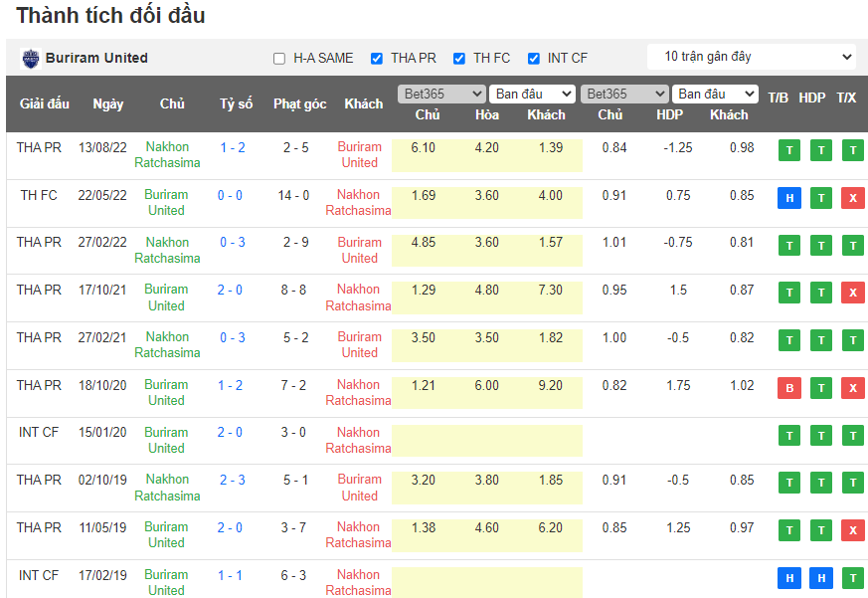Toggle the INT CF checkbox
The width and height of the screenshot is (868, 598).
(x=534, y=59)
